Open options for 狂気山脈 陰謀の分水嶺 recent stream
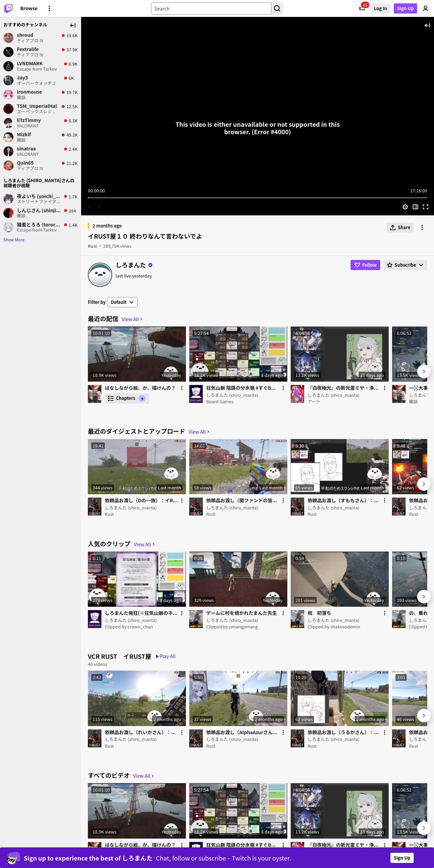Image resolution: width=434 pixels, height=868 pixels. (283, 388)
